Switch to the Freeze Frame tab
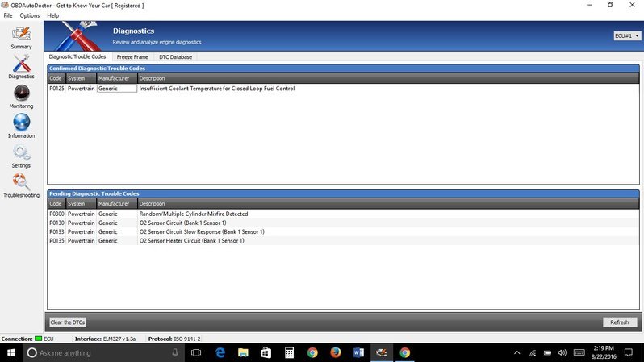This screenshot has width=644, height=362. coord(132,57)
